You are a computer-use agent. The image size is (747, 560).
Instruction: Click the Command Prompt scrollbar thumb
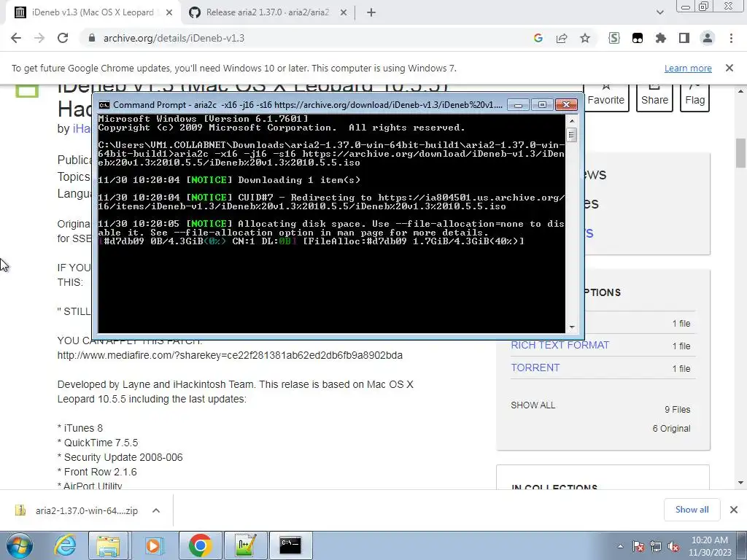572,135
